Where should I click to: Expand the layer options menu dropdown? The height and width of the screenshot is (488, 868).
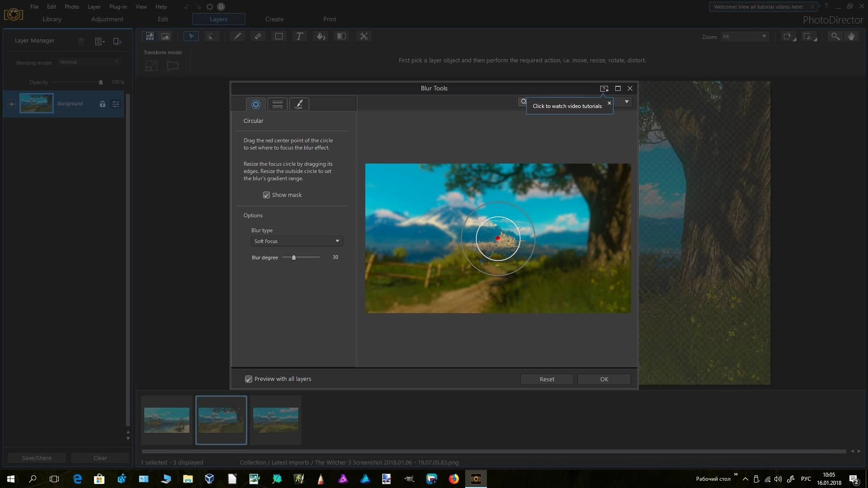tap(100, 42)
